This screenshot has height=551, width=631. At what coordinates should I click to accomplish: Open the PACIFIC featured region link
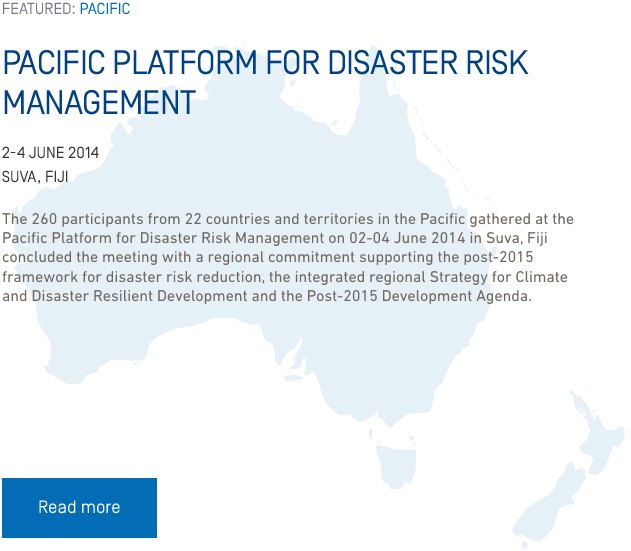click(105, 8)
